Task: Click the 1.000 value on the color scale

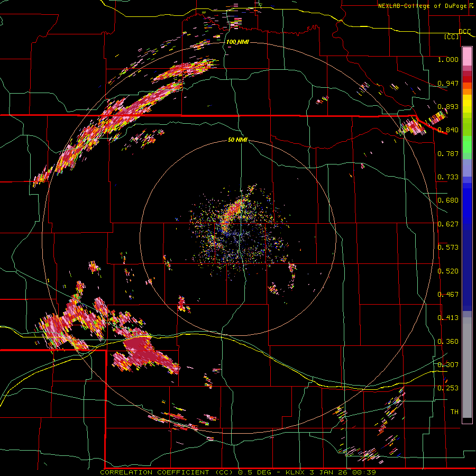Action: click(x=448, y=59)
